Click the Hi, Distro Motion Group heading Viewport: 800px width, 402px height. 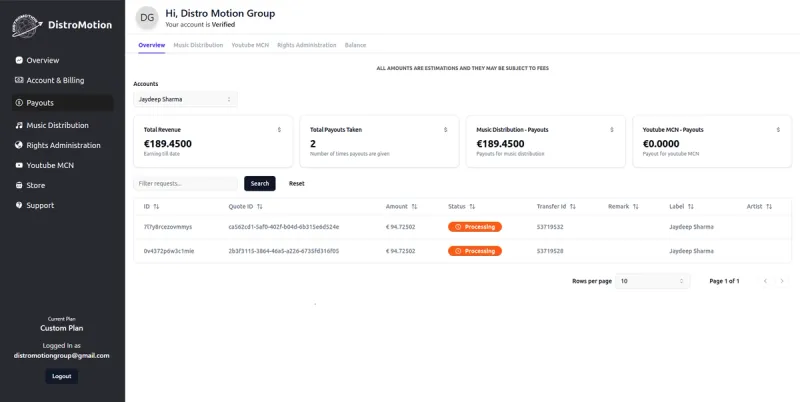point(220,13)
